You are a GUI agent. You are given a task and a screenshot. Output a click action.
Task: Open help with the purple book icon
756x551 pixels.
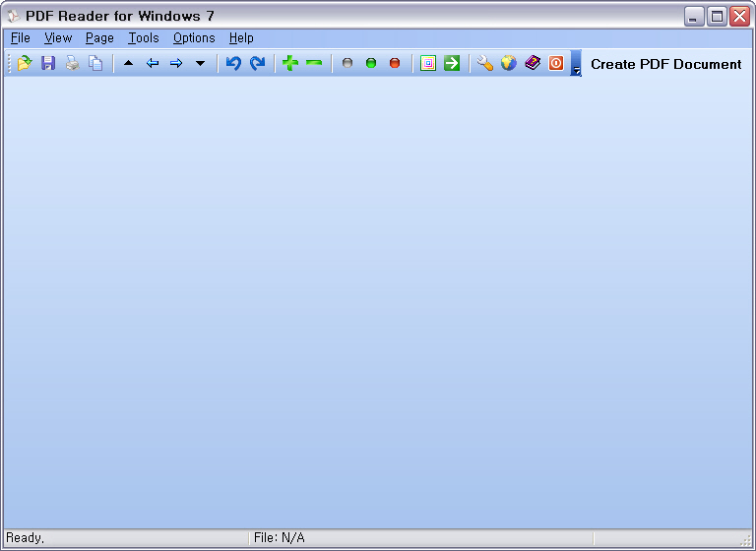pyautogui.click(x=533, y=63)
